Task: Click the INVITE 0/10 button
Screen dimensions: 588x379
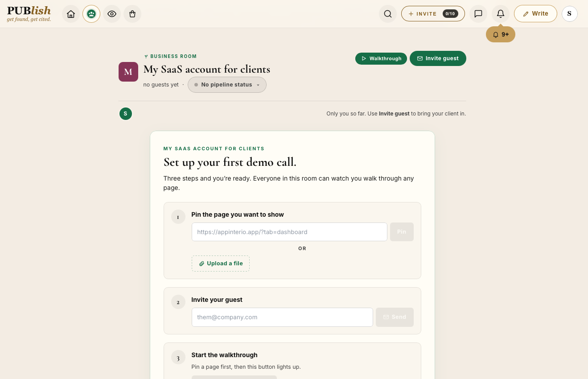Action: point(433,14)
